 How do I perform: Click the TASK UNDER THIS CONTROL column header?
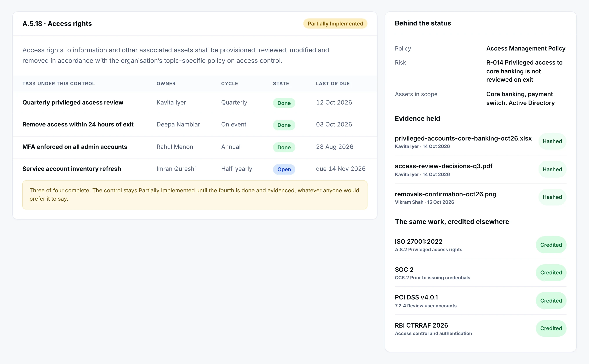58,84
